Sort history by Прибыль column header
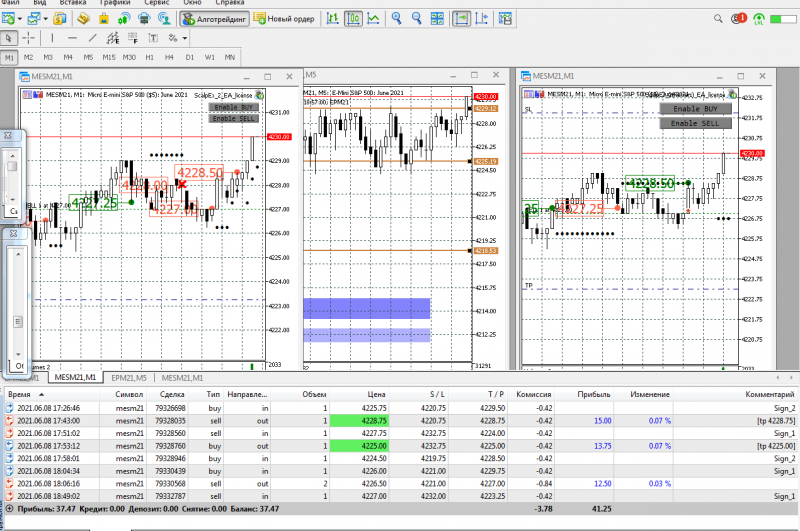The width and height of the screenshot is (800, 531). click(584, 394)
